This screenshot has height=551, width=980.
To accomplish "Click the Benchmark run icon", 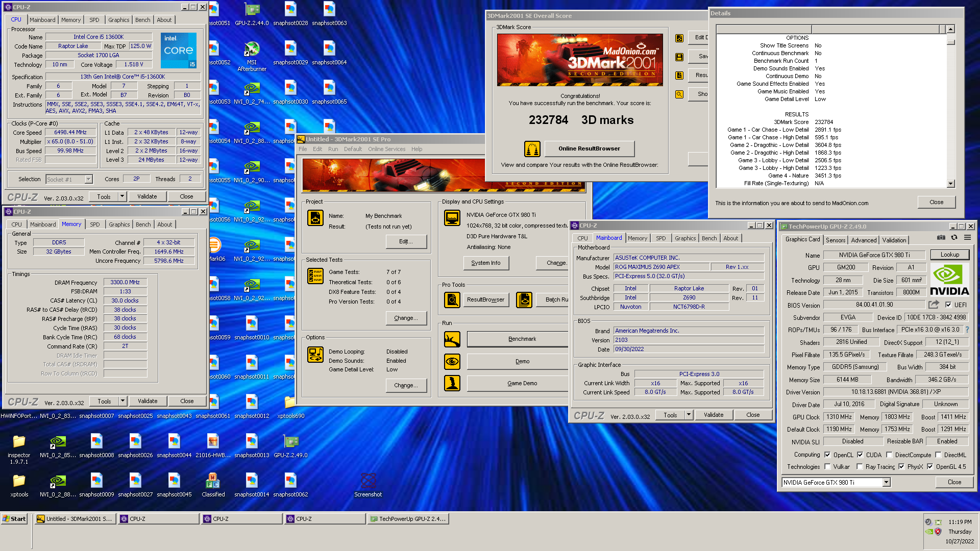I will click(x=452, y=339).
